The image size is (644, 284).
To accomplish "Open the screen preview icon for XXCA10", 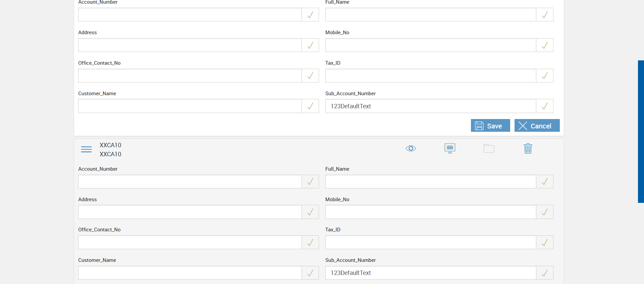I will (450, 148).
